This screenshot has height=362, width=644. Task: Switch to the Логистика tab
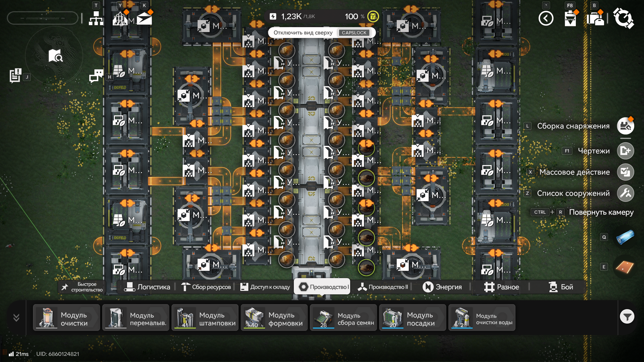[147, 287]
